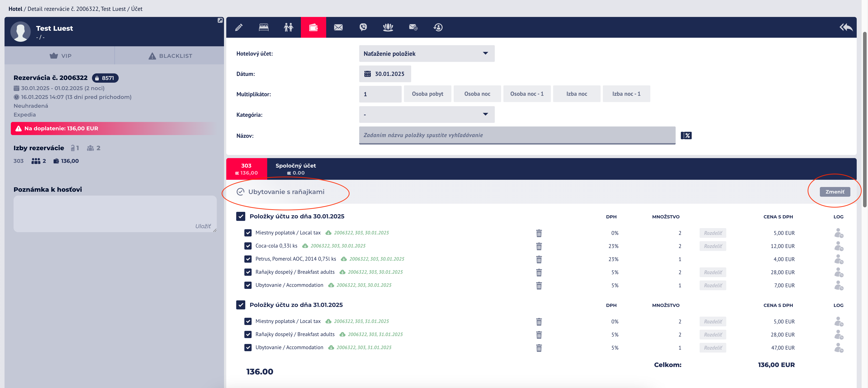Toggle all items from 31.01.2025
868x388 pixels.
(241, 305)
